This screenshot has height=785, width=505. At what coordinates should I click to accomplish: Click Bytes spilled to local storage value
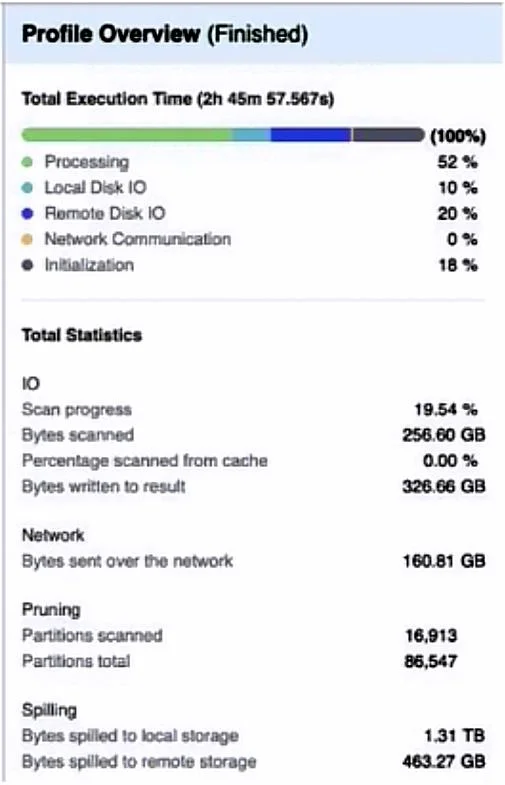click(x=454, y=736)
